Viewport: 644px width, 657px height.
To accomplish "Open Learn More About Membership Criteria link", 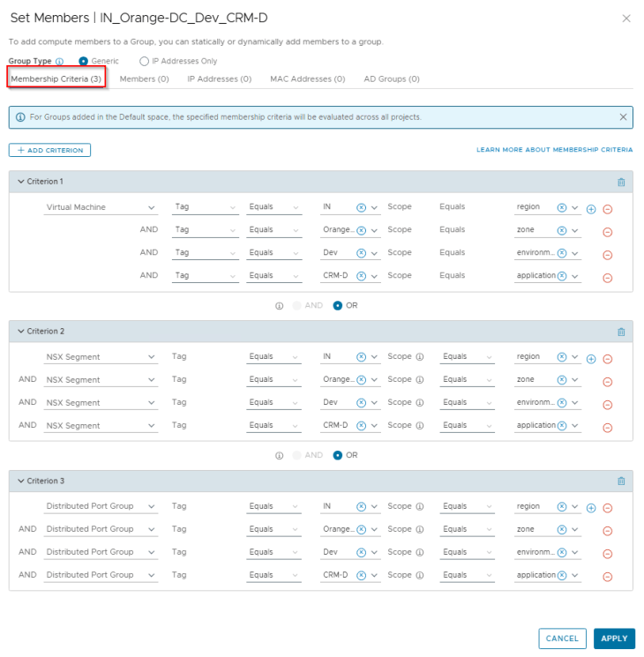I will coord(554,150).
